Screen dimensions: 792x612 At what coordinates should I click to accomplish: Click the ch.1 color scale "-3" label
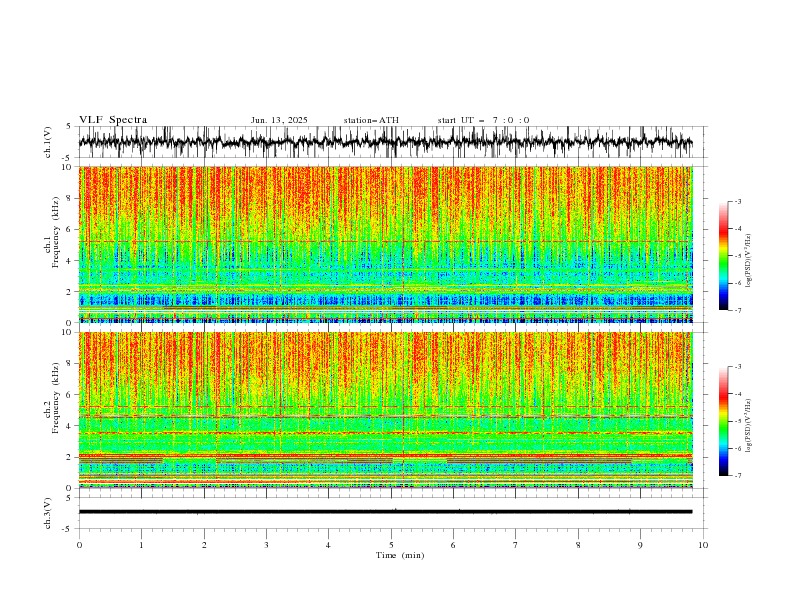tap(738, 201)
